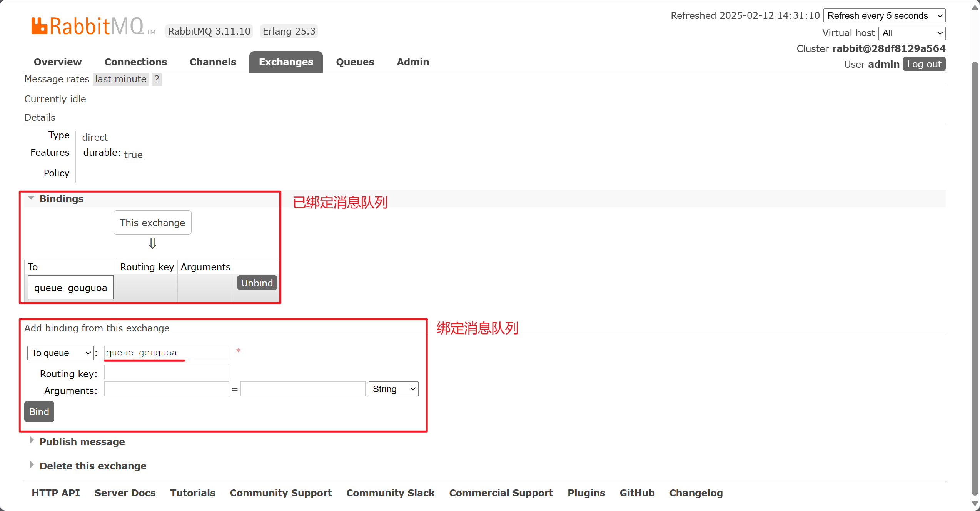Click the Unbind button
This screenshot has width=980, height=511.
click(257, 283)
